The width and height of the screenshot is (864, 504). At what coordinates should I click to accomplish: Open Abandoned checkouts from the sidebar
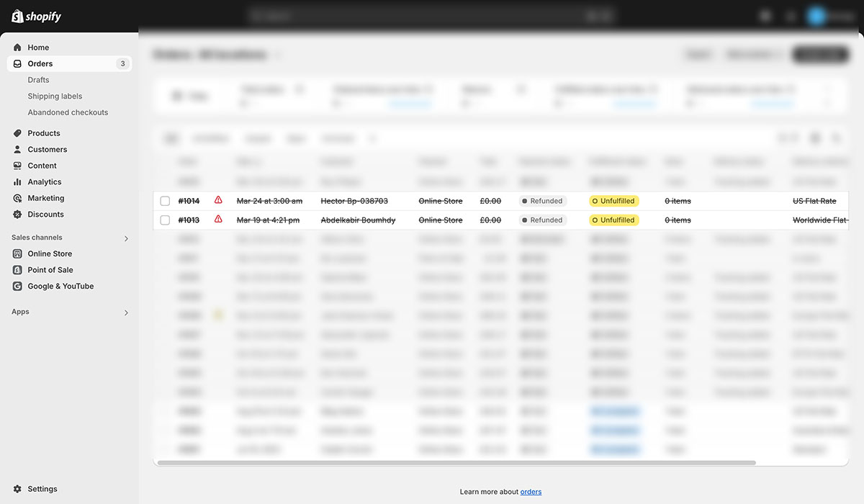click(x=67, y=112)
